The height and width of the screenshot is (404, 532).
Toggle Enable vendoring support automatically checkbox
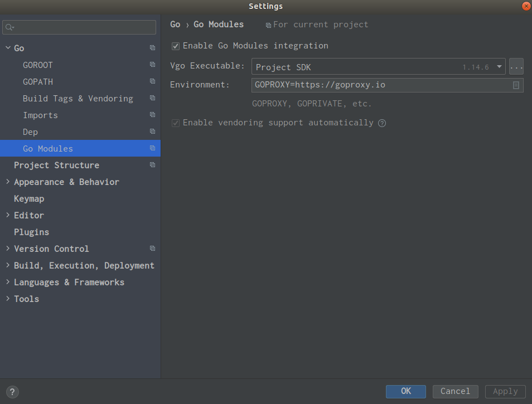[x=176, y=123]
